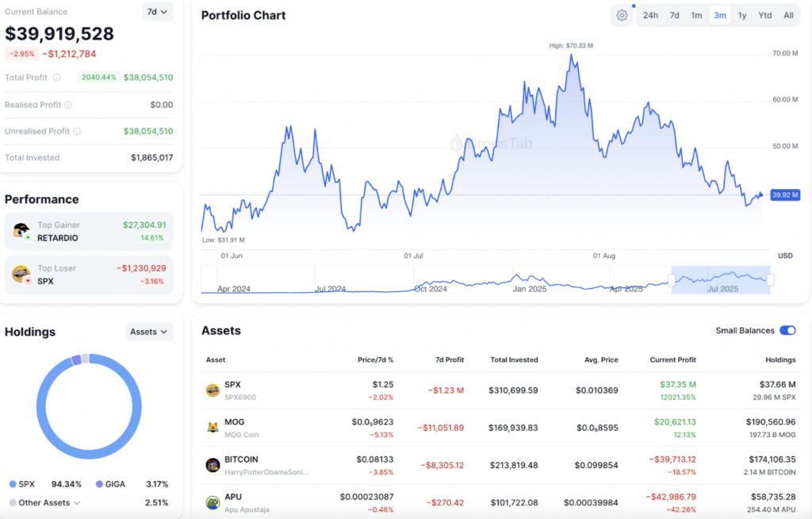Click APU holdings value $58,735.28
Image resolution: width=812 pixels, height=519 pixels.
click(x=773, y=497)
